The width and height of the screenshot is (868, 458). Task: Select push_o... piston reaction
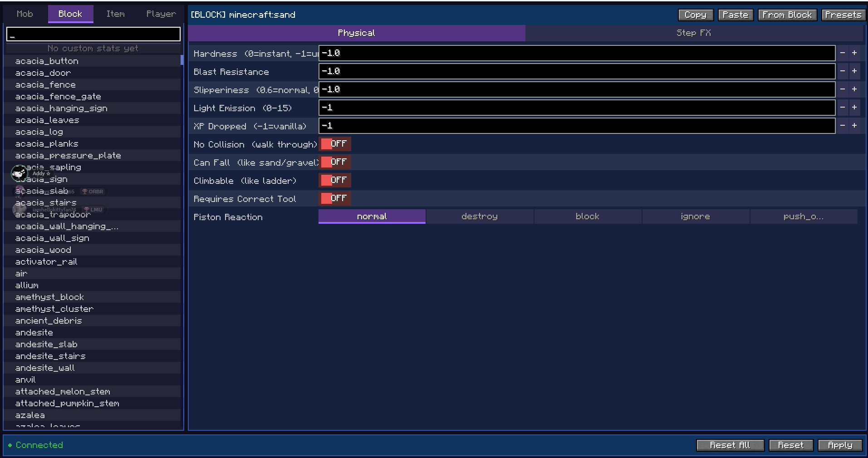click(804, 217)
